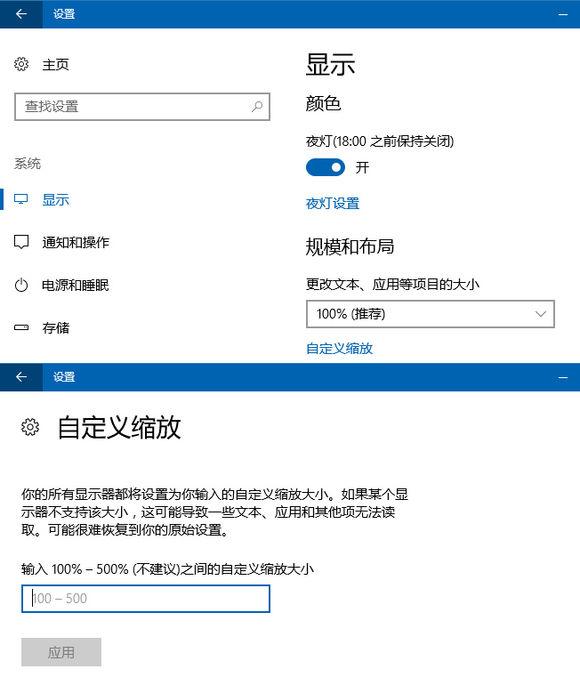Click 夜灯(18:00 之前保持关闭) label
Viewport: 580px width, 677px height.
(x=380, y=141)
